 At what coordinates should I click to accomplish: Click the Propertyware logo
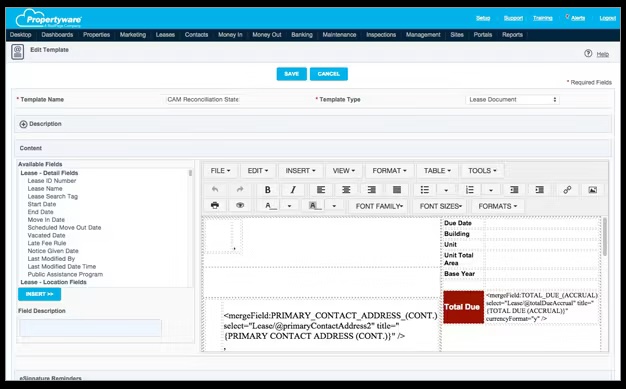[49, 18]
